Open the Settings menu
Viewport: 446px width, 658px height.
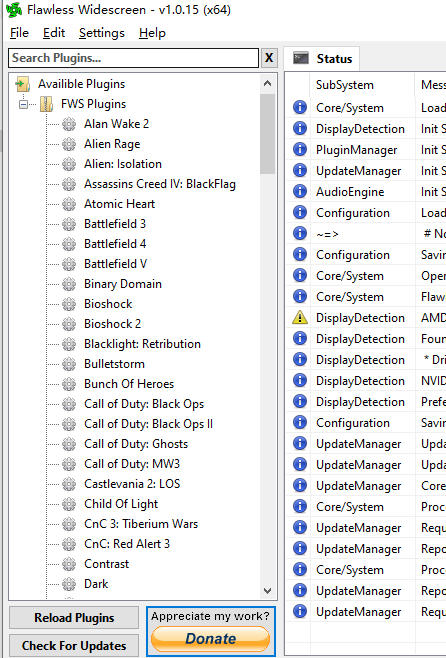[102, 33]
